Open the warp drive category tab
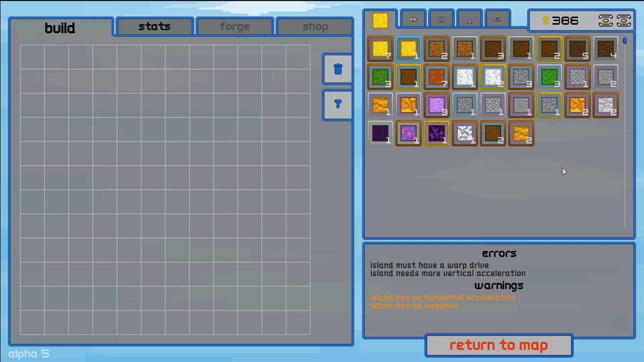Viewport: 644px width, 362px height. click(x=441, y=19)
